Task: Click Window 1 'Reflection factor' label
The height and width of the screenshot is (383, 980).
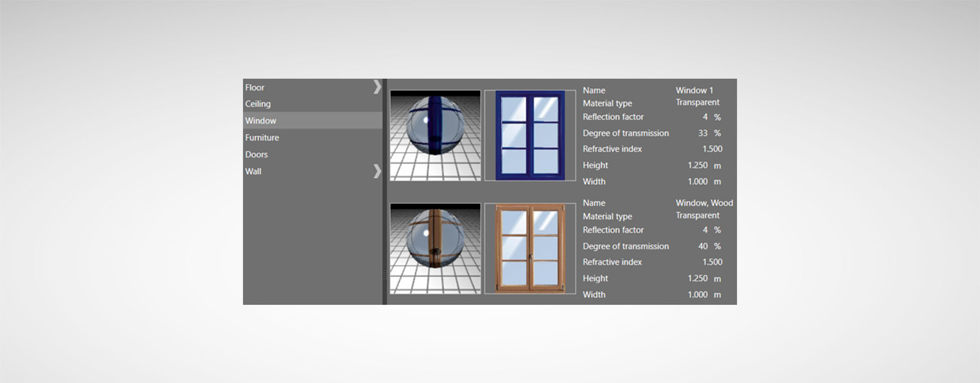Action: (x=613, y=116)
